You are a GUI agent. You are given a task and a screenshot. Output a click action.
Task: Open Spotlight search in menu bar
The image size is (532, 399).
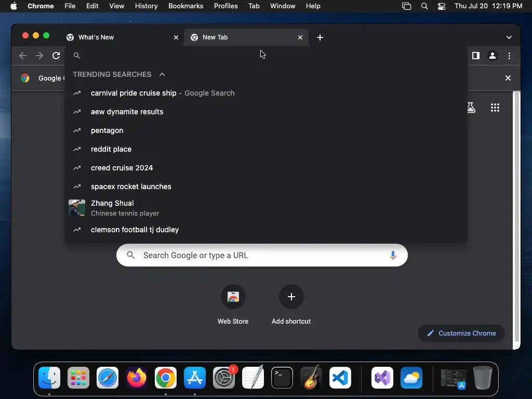coord(424,6)
